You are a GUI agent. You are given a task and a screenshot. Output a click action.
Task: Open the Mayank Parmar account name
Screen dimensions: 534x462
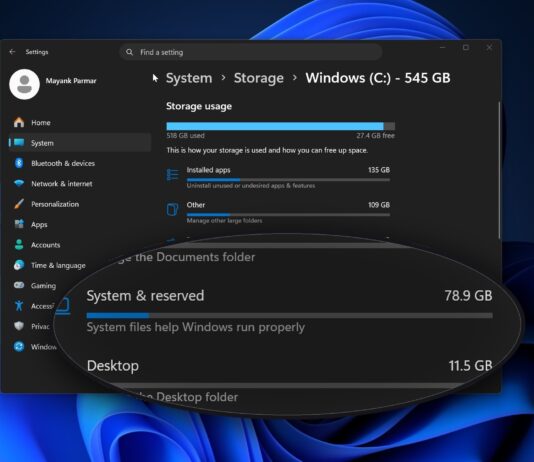71,81
